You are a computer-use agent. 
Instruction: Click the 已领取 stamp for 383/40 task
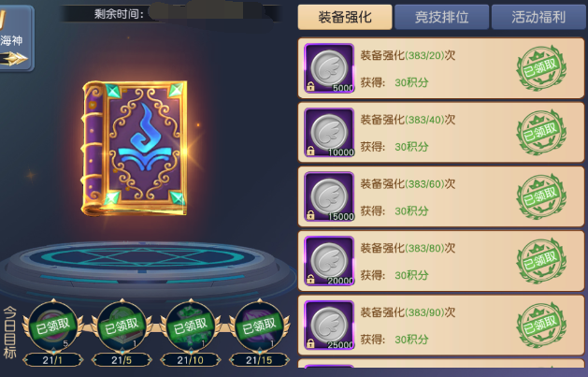click(x=541, y=133)
